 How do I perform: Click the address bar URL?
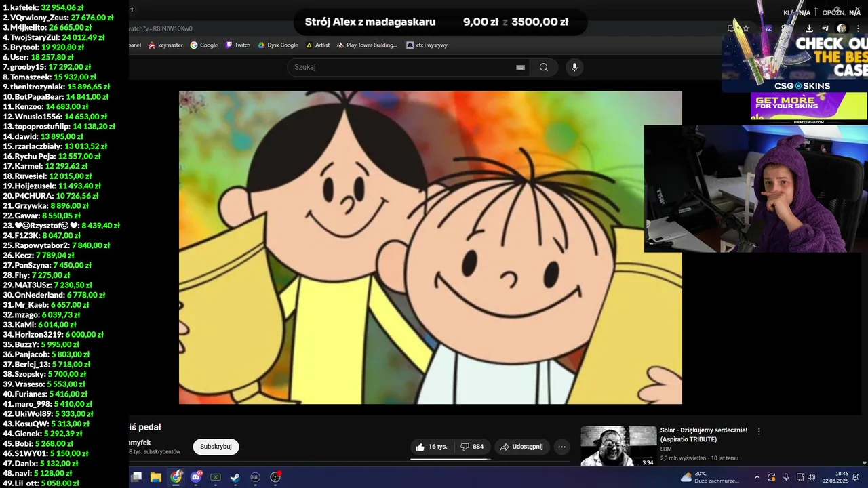(x=160, y=28)
